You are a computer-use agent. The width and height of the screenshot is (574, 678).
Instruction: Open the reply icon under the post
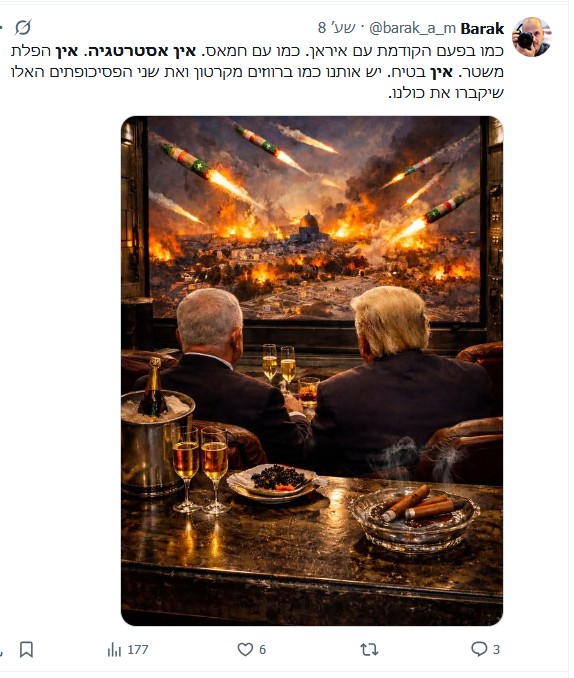479,649
